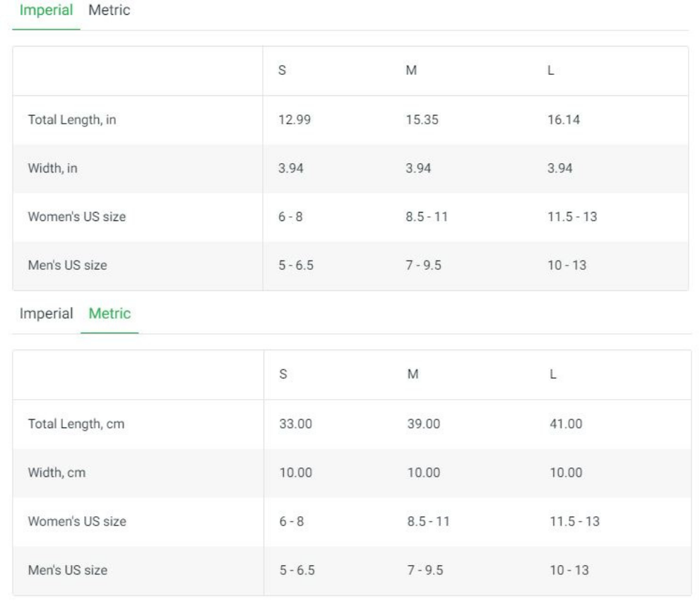Click the L column header in the centimeters table

coord(553,375)
